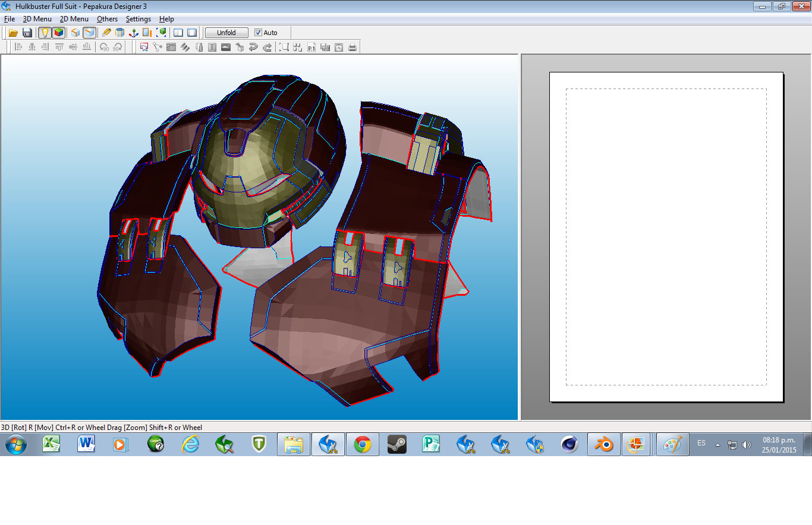Click the volume speaker tray icon
Image resolution: width=812 pixels, height=525 pixels.
(747, 444)
